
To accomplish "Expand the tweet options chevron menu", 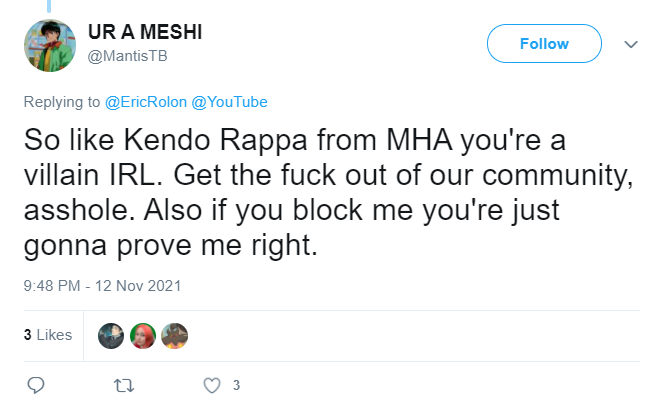I will point(631,44).
